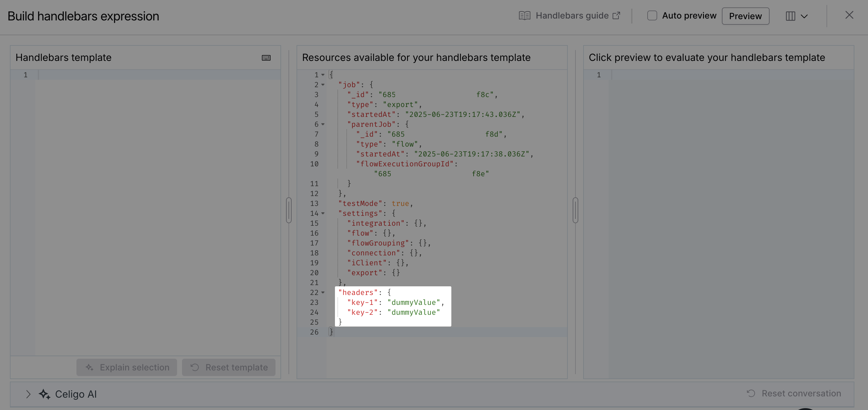Enable the Auto preview checkbox
Screen dimensions: 868x410
coord(652,16)
